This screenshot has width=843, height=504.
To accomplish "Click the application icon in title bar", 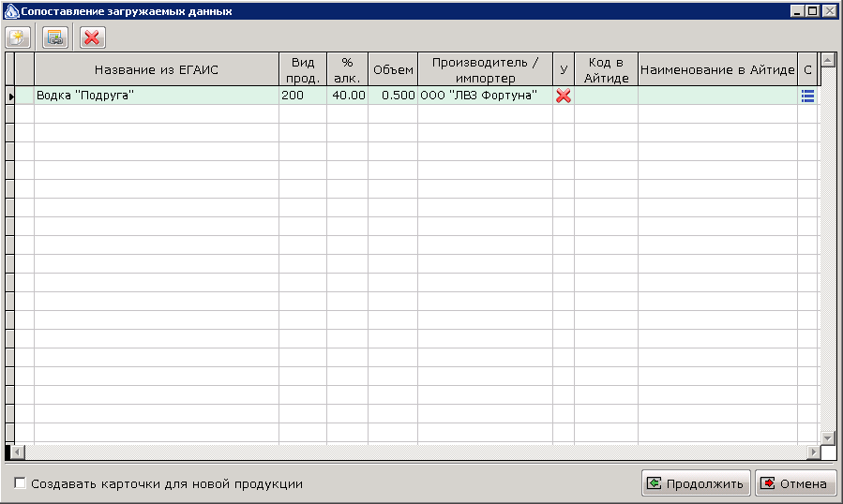I will click(x=10, y=11).
